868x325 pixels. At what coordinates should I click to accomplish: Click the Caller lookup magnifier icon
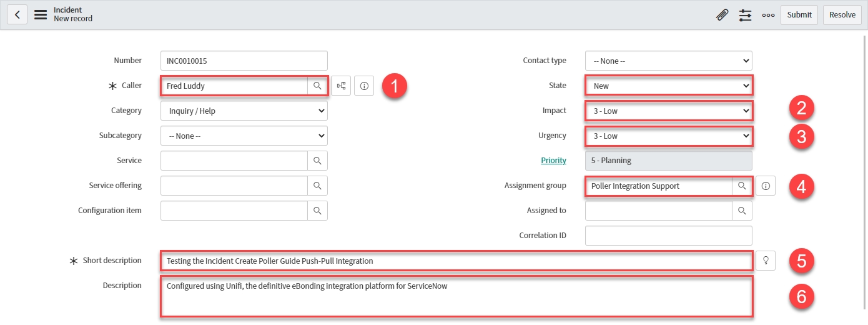317,86
